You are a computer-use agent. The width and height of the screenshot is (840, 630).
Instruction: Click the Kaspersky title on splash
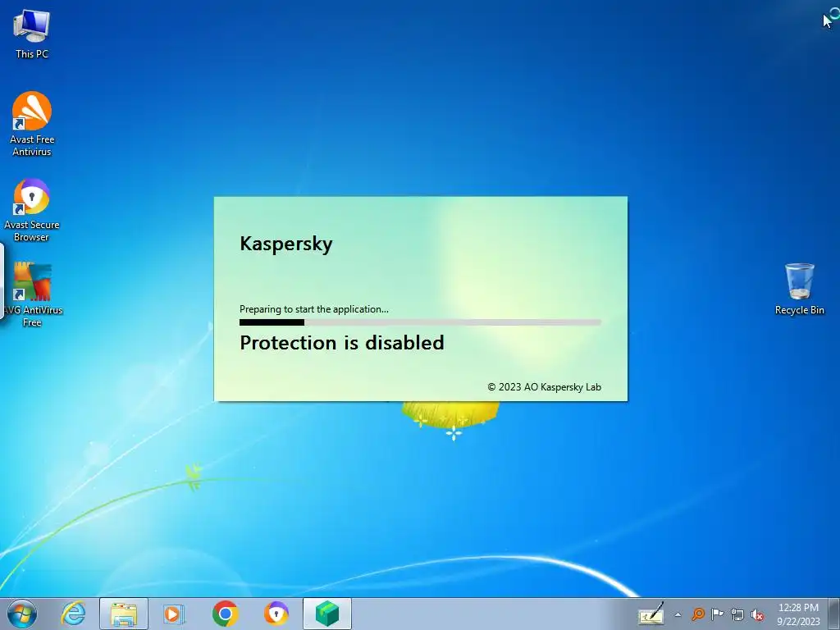coord(286,244)
